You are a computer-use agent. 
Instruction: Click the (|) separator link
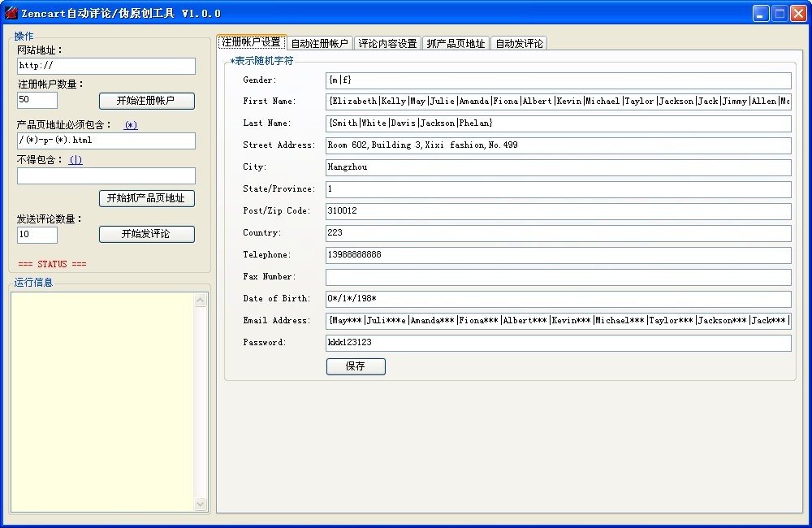[76, 159]
